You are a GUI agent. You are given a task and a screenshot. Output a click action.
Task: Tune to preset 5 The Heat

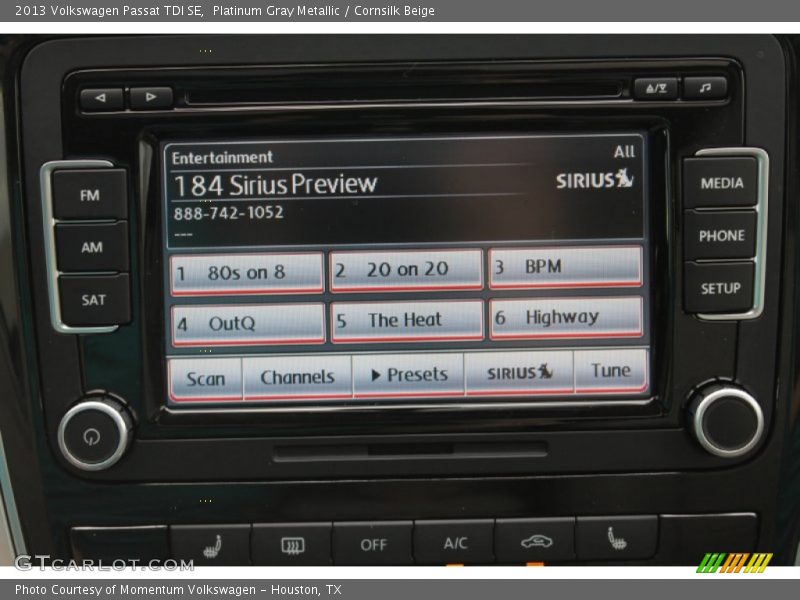point(407,320)
